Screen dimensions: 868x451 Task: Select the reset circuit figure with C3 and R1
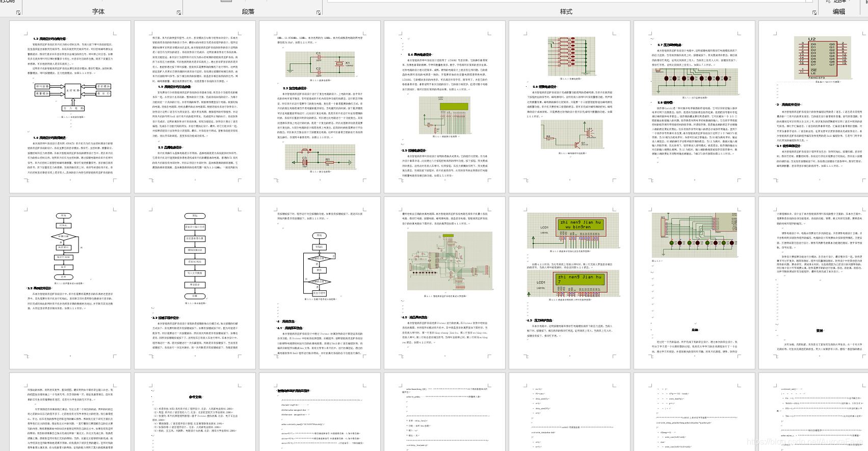click(320, 157)
